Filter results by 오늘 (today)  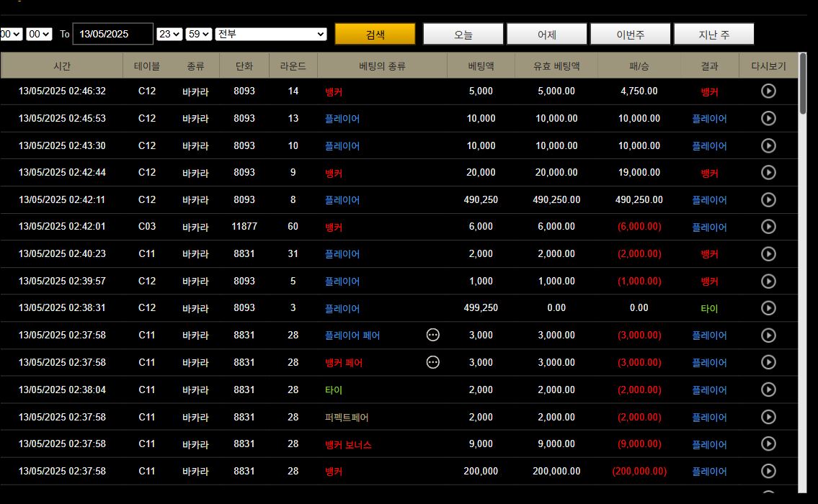463,34
